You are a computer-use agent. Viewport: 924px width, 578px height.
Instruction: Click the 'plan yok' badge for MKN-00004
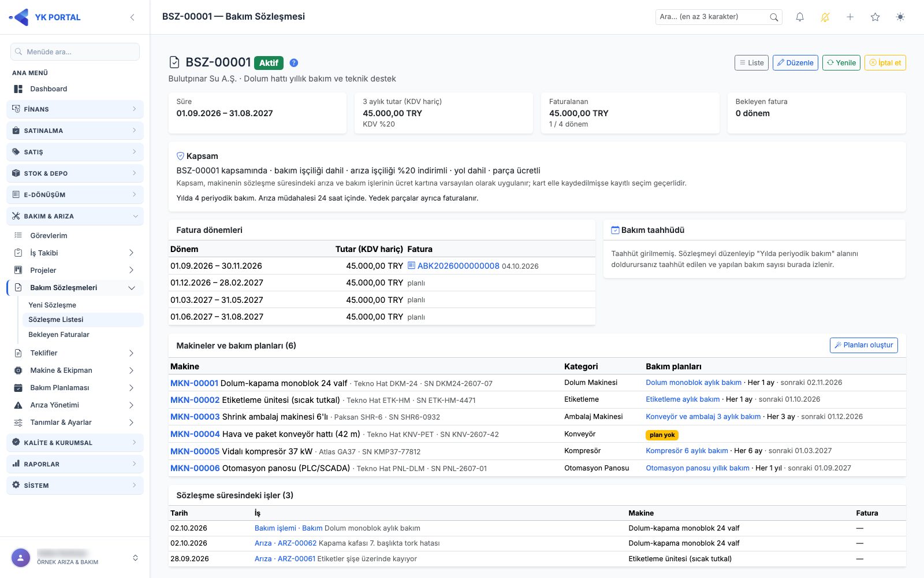[x=662, y=435]
